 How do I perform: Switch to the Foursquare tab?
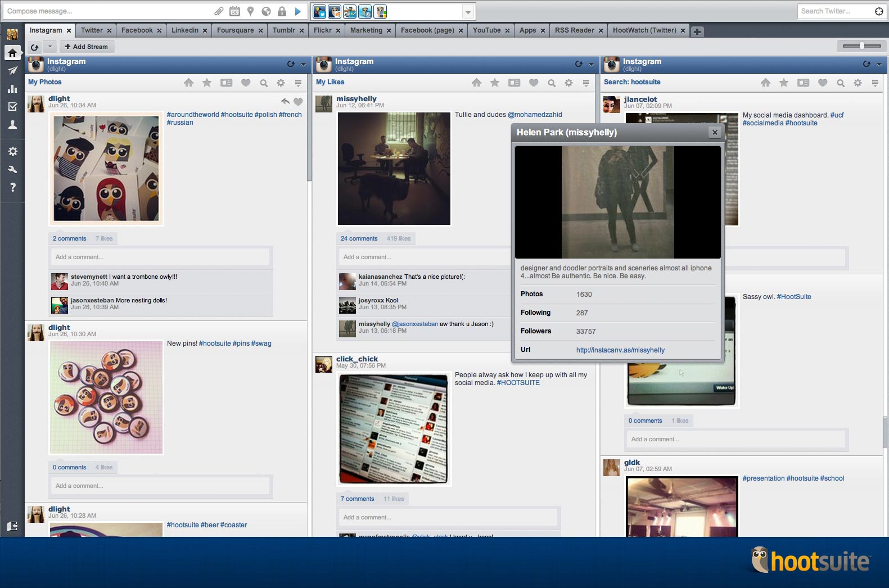[236, 30]
